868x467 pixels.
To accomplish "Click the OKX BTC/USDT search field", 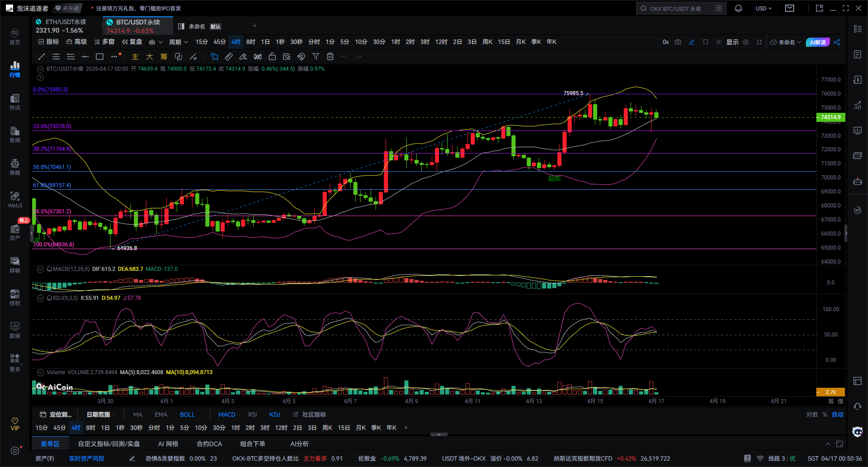I will pos(680,9).
